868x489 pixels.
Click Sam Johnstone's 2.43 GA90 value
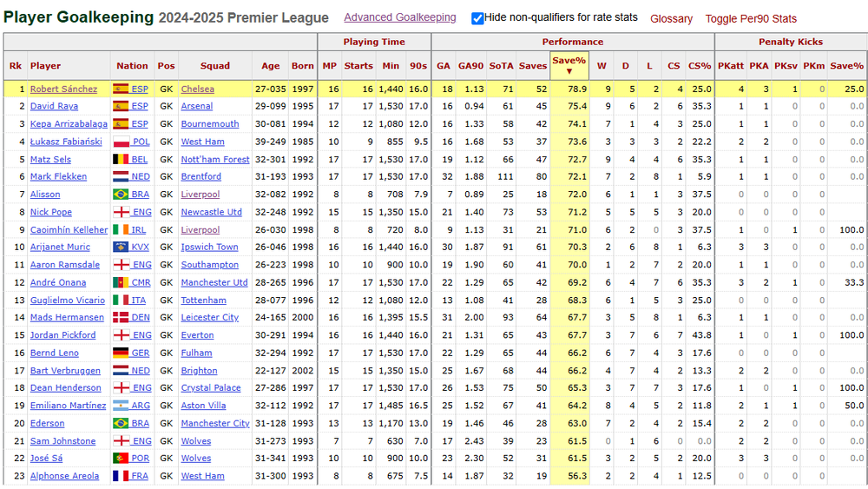474,441
